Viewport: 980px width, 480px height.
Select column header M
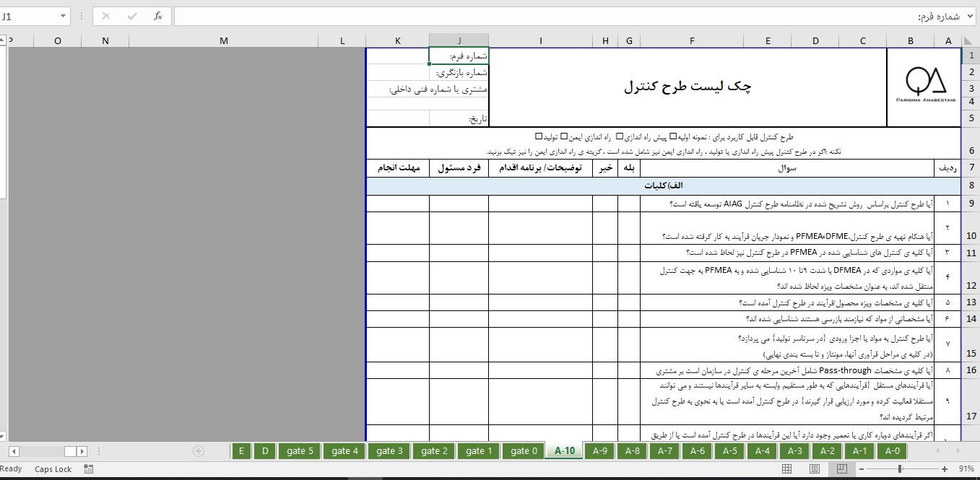tap(224, 40)
